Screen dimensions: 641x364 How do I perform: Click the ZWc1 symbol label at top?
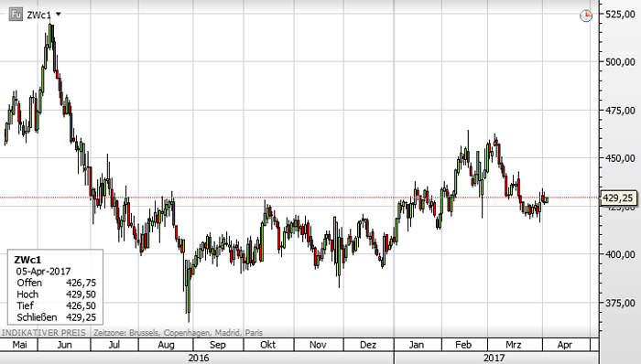[x=38, y=16]
